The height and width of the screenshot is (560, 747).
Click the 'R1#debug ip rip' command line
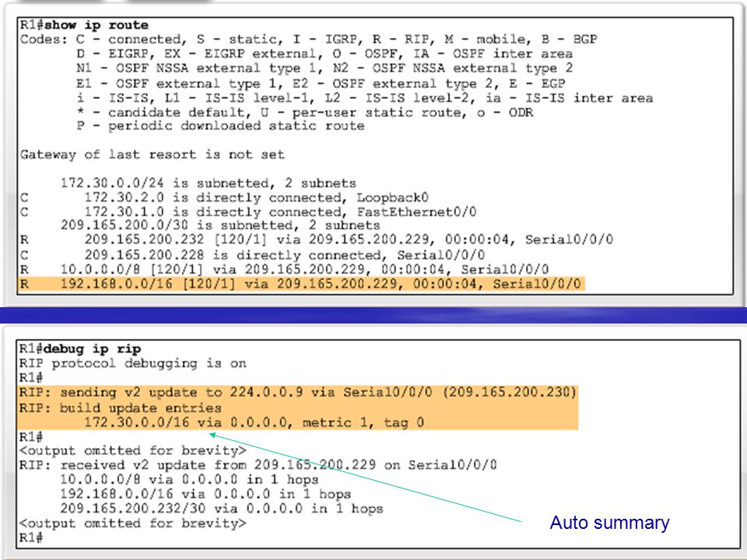pyautogui.click(x=80, y=349)
